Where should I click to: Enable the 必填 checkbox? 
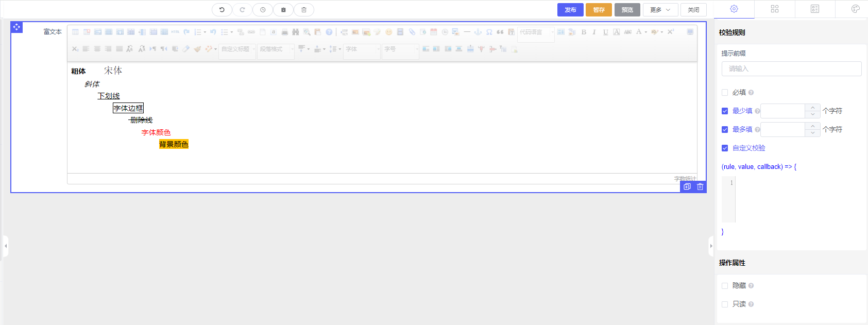(x=725, y=93)
